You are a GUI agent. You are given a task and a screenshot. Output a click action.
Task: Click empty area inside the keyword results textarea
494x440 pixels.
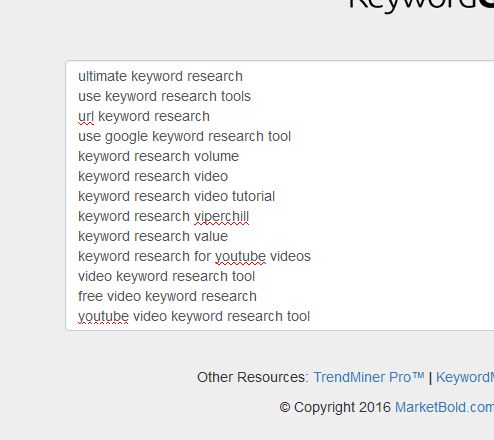400,200
